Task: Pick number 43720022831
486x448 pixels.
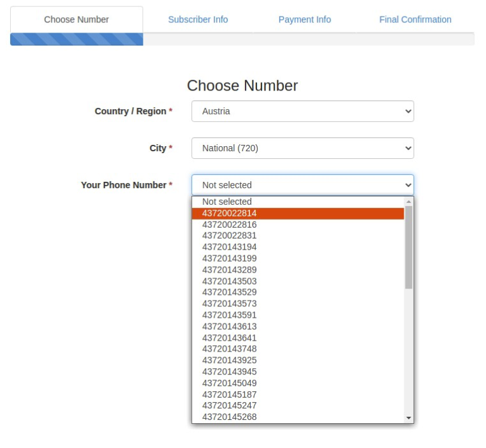Action: [x=298, y=235]
